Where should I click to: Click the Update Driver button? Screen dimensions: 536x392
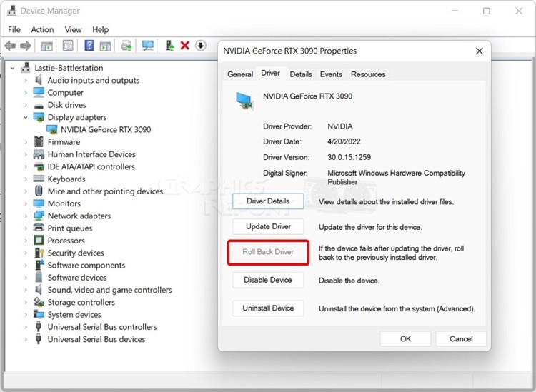(x=268, y=226)
